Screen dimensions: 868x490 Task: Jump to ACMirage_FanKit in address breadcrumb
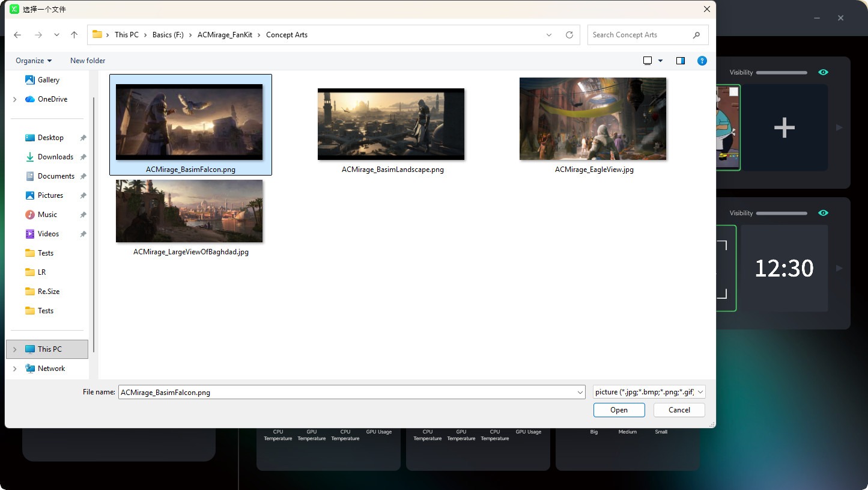click(225, 35)
